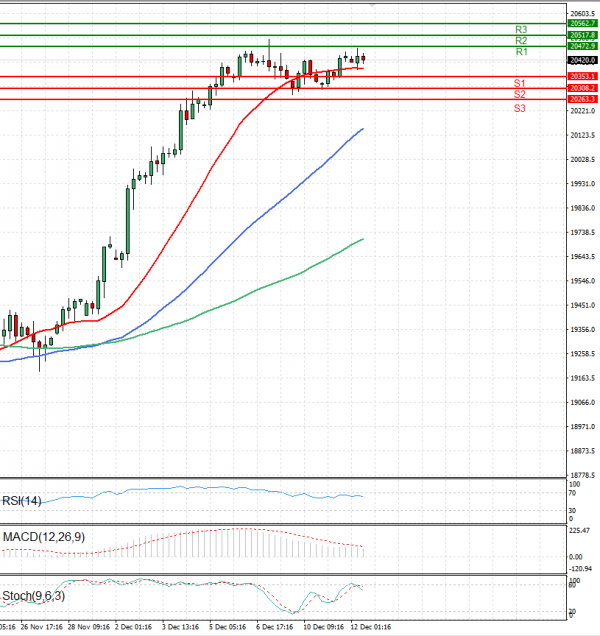
Task: Select the 6 Dec 17:16 time label
Action: coord(274,627)
